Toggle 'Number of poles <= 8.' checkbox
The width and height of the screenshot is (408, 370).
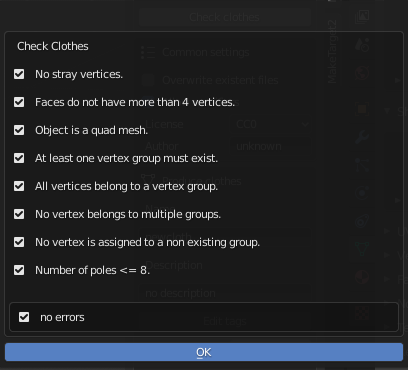tap(19, 270)
